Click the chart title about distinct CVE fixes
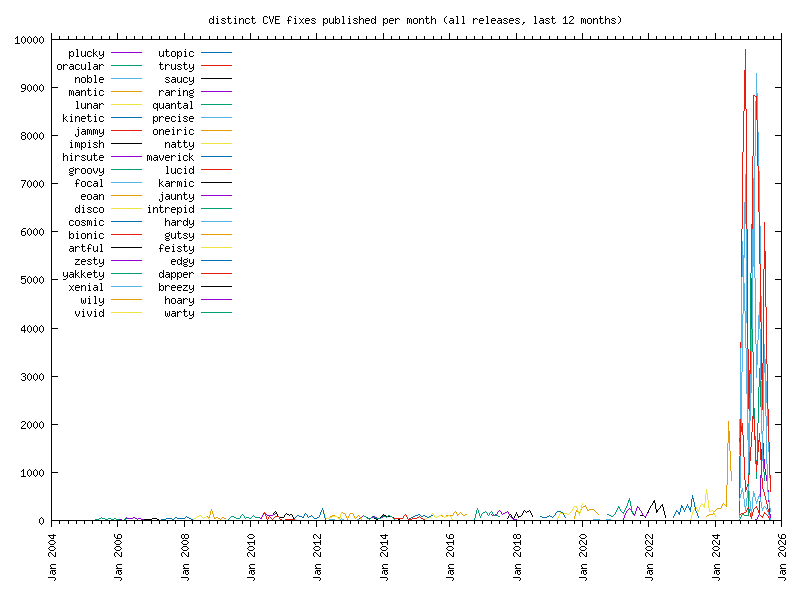The image size is (800, 600). pyautogui.click(x=415, y=20)
